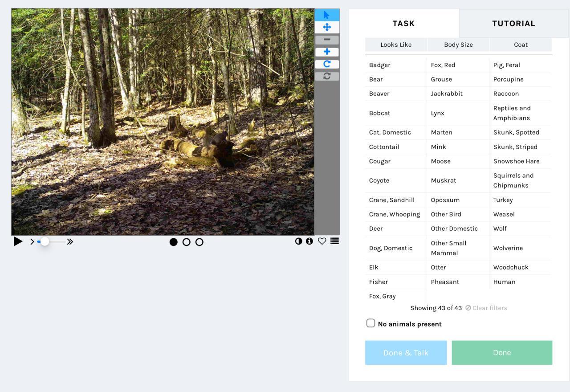Switch to the TASK tab
570x392 pixels.
pyautogui.click(x=403, y=23)
